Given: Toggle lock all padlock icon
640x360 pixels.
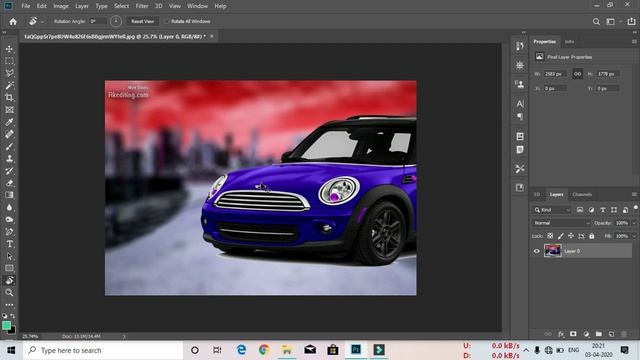Looking at the screenshot, I should point(591,236).
